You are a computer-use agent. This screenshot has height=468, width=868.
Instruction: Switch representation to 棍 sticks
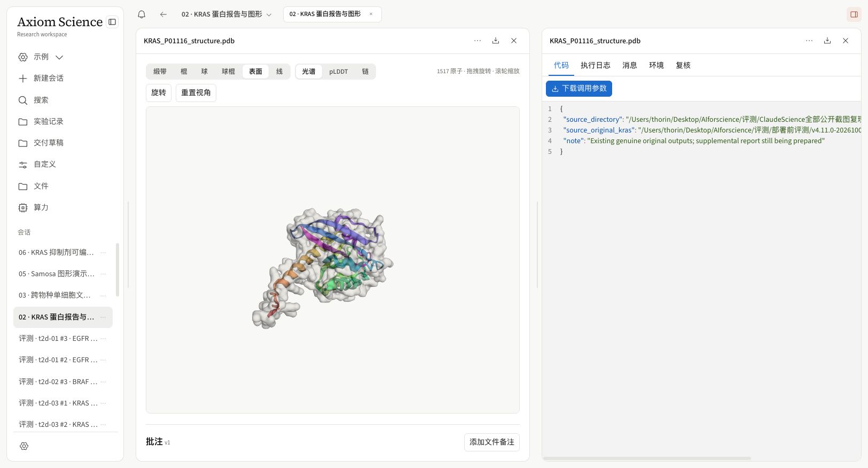(x=184, y=72)
